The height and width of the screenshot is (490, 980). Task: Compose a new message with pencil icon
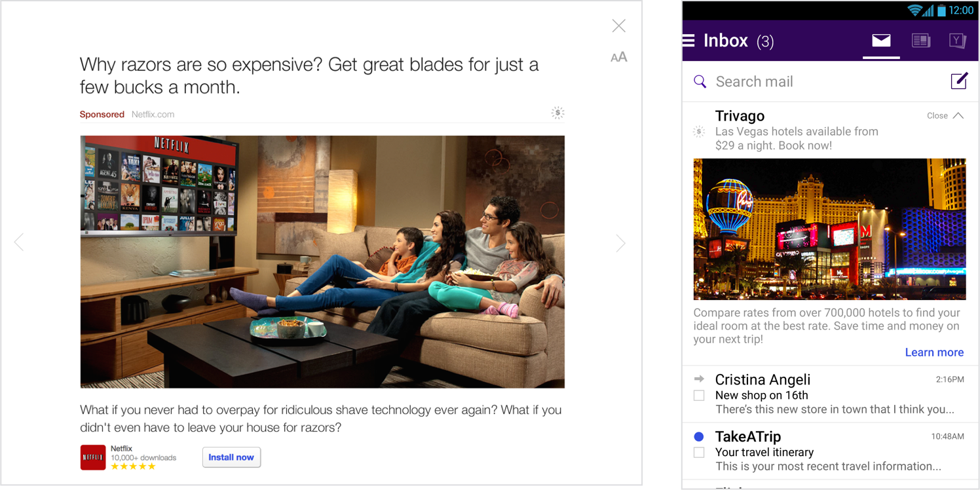tap(959, 81)
